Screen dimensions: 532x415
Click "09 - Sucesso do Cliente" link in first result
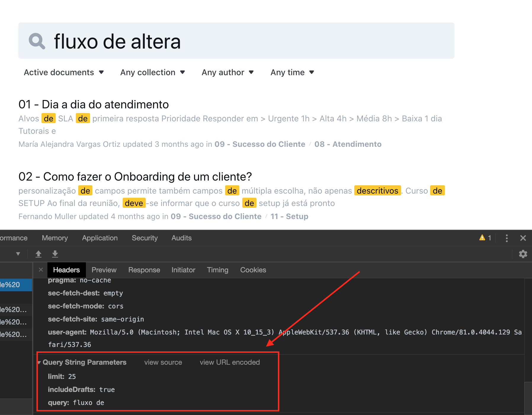pos(260,144)
